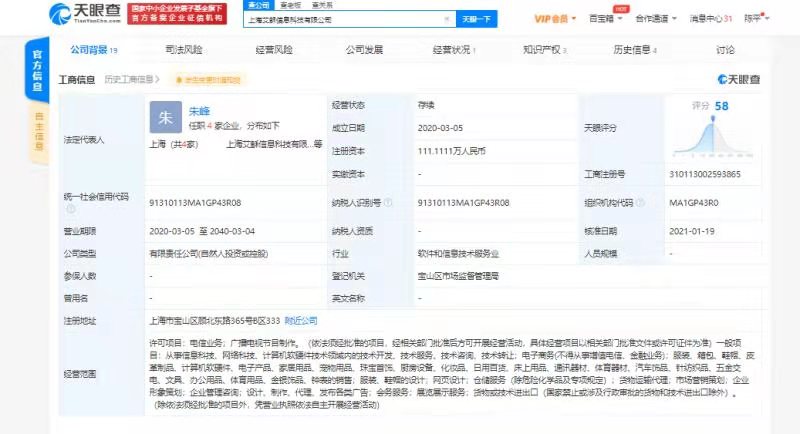Open the 历史工商信息 link

point(132,80)
